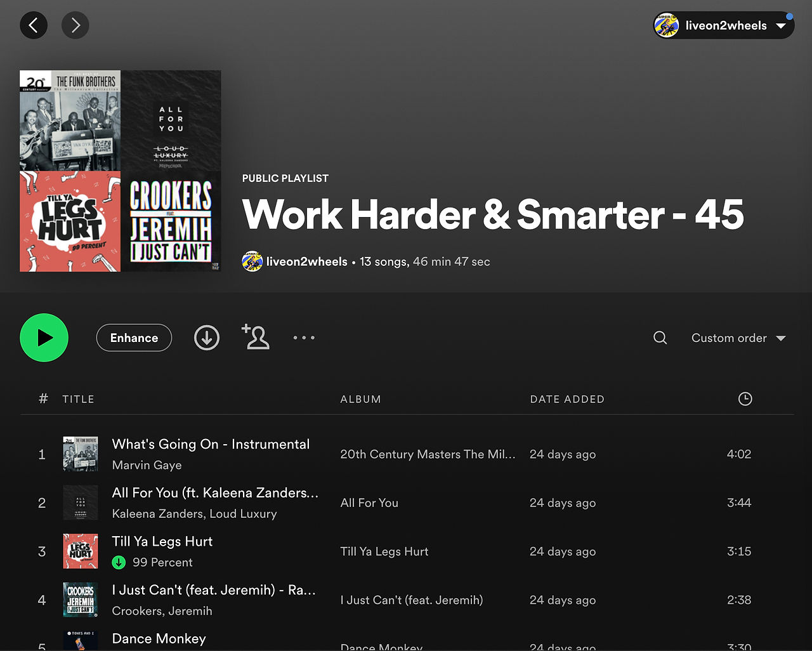812x651 pixels.
Task: Open the playlist title Work Harder & Smarter - 45
Action: pos(493,214)
